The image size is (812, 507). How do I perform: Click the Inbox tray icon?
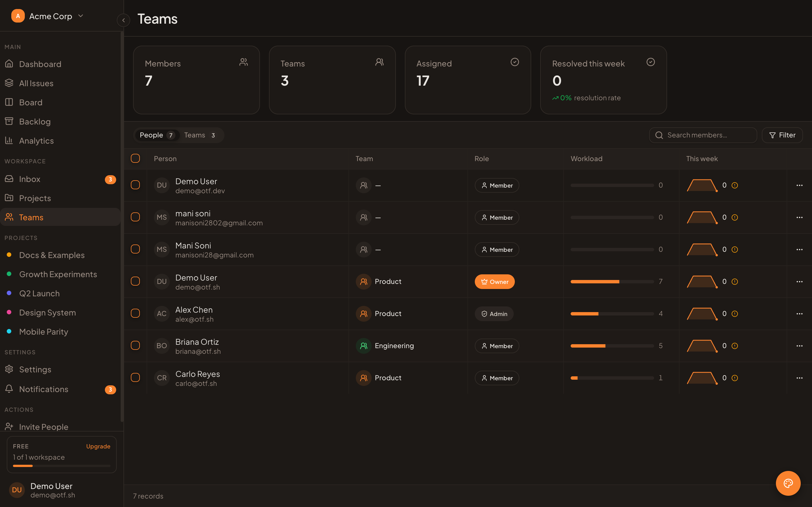(9, 179)
